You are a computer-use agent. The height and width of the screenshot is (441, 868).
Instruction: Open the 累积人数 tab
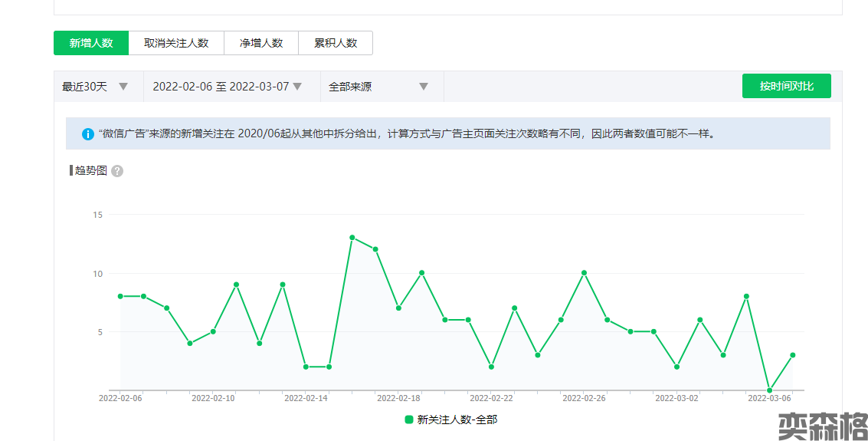tap(336, 43)
